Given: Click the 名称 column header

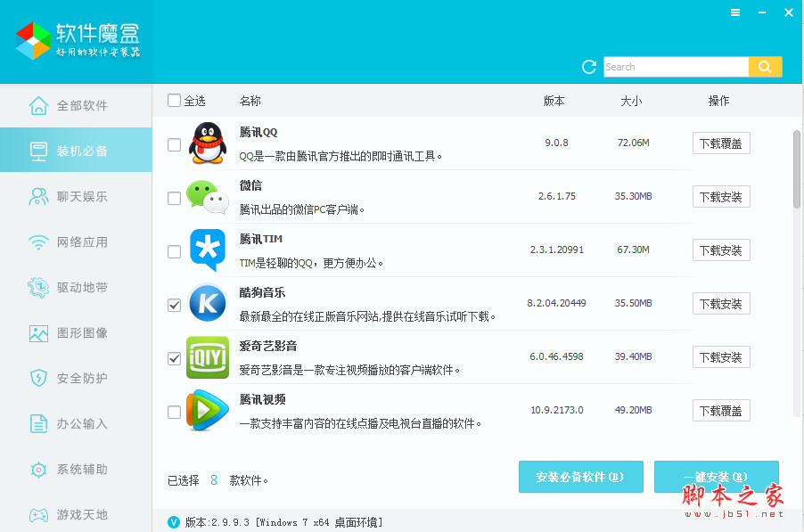Looking at the screenshot, I should click(x=250, y=101).
